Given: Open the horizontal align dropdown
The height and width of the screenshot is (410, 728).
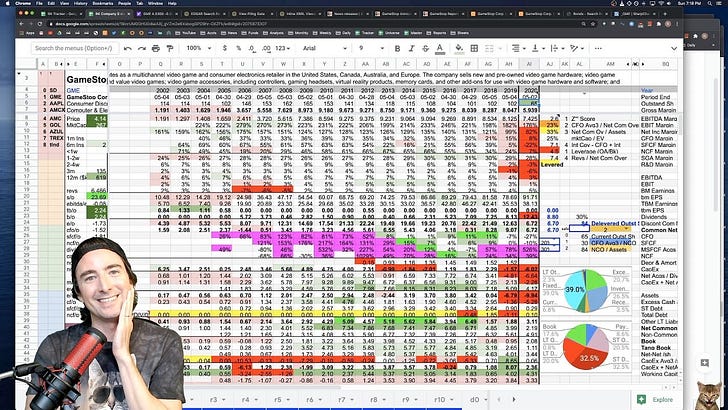Looking at the screenshot, I should (517, 48).
